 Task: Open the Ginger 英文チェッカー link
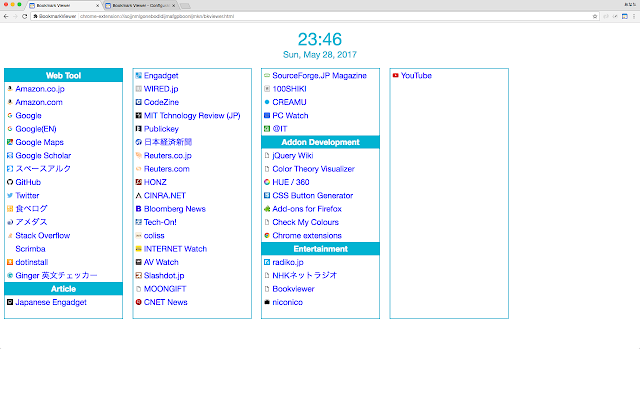56,276
